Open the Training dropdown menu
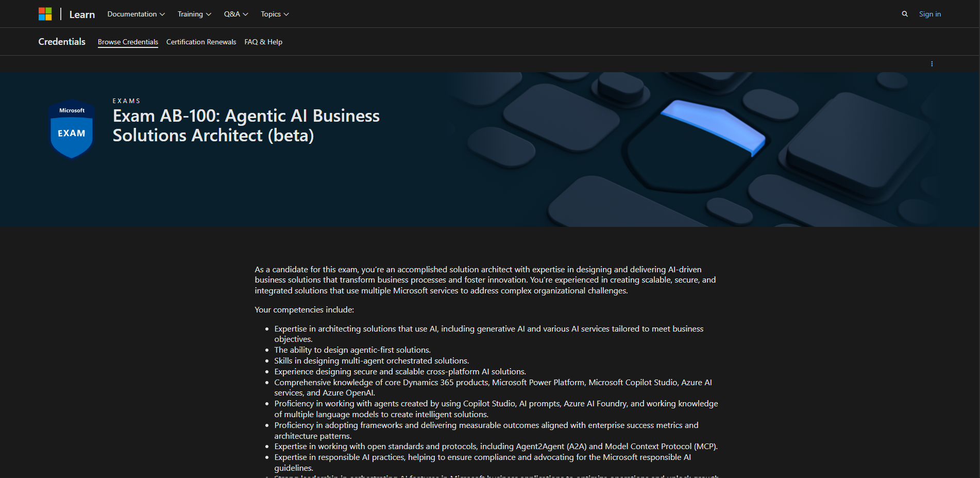This screenshot has height=478, width=980. pos(194,14)
